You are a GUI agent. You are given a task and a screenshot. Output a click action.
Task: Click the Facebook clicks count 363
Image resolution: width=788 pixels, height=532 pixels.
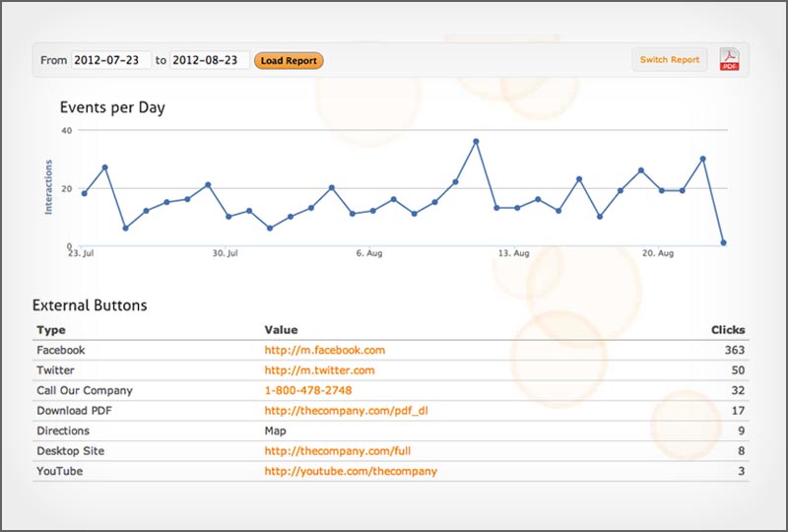[x=733, y=350]
